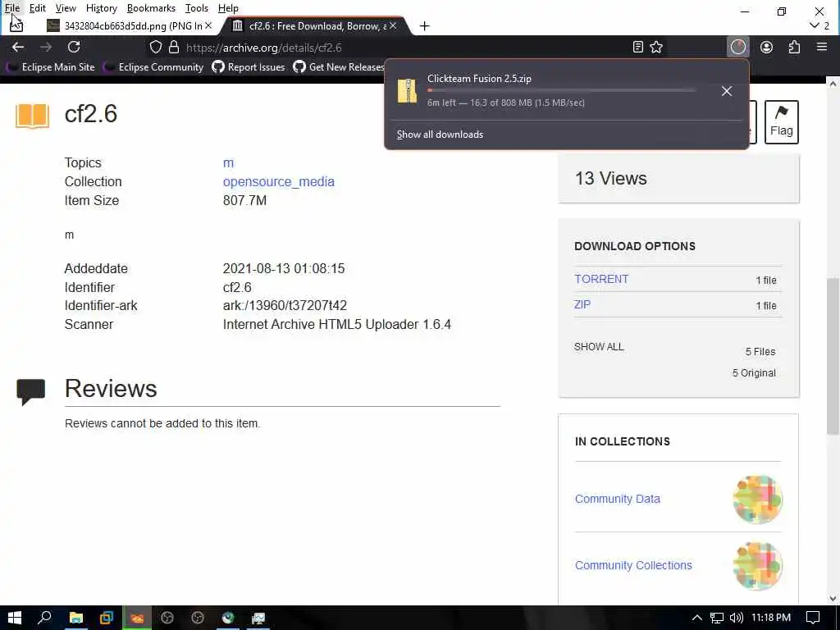Open Firefox account icon
840x630 pixels.
767,47
